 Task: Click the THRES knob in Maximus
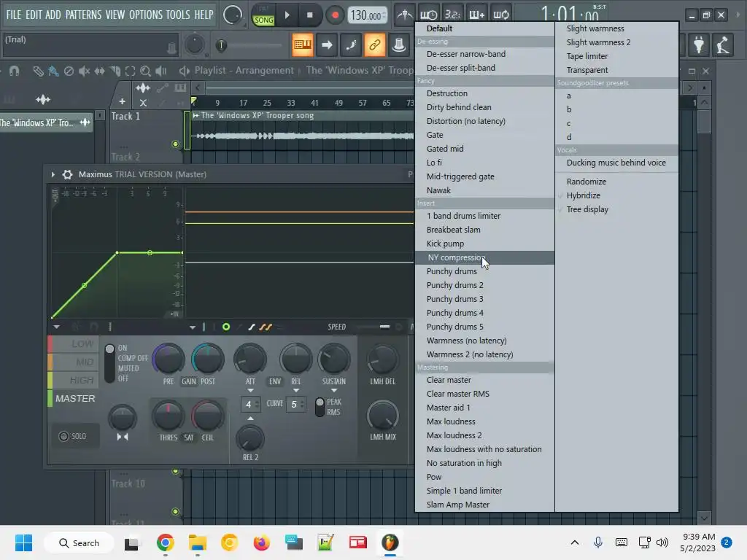pyautogui.click(x=168, y=416)
